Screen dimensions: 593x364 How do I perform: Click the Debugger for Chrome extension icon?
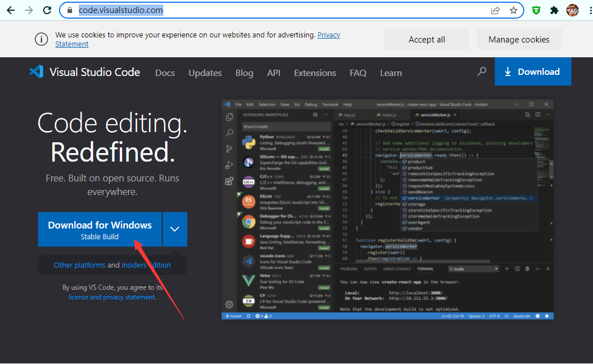pyautogui.click(x=249, y=222)
